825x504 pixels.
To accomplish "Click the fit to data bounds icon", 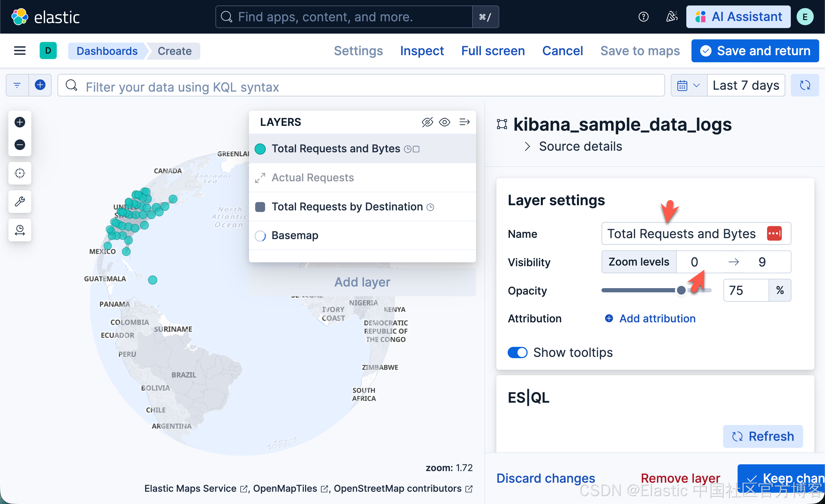I will coord(20,173).
